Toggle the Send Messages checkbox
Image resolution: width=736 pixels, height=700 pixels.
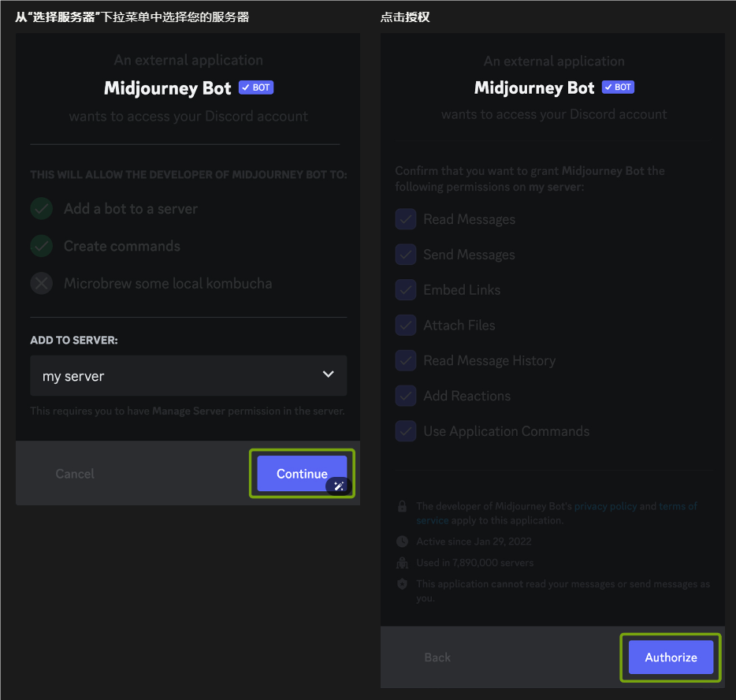pyautogui.click(x=406, y=255)
